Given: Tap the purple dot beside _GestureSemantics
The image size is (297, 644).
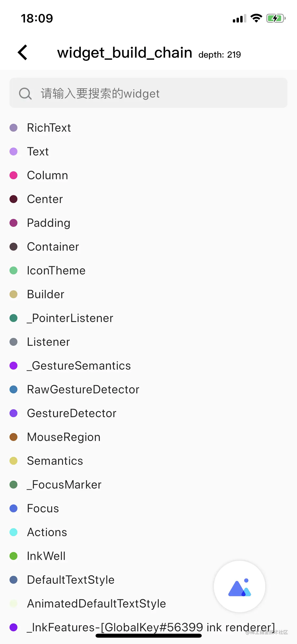Looking at the screenshot, I should coord(13,366).
